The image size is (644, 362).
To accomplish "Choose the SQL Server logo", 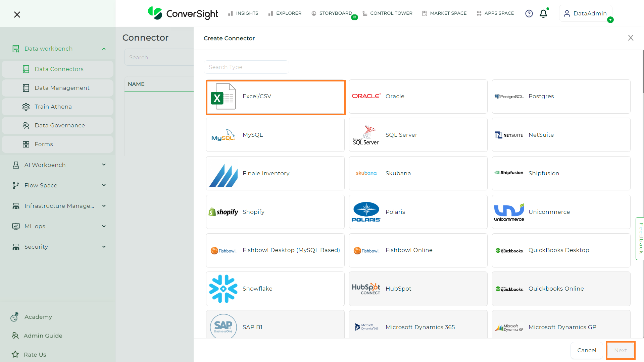I will pyautogui.click(x=366, y=135).
